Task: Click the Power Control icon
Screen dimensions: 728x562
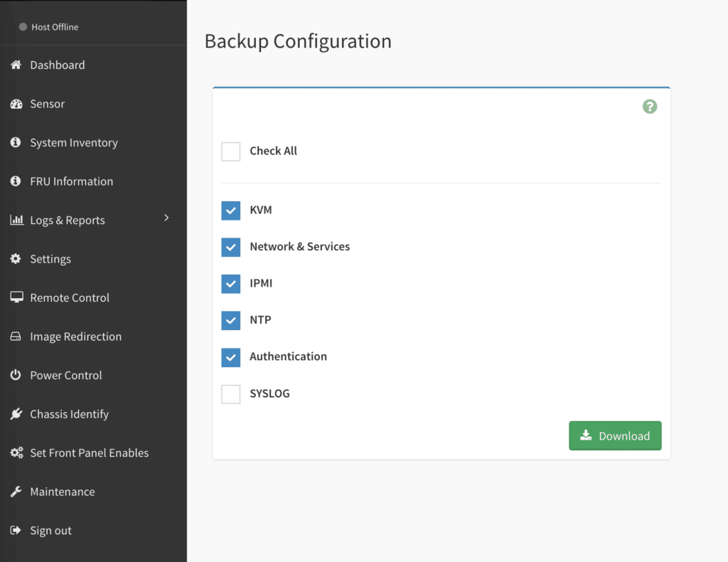Action: point(16,375)
